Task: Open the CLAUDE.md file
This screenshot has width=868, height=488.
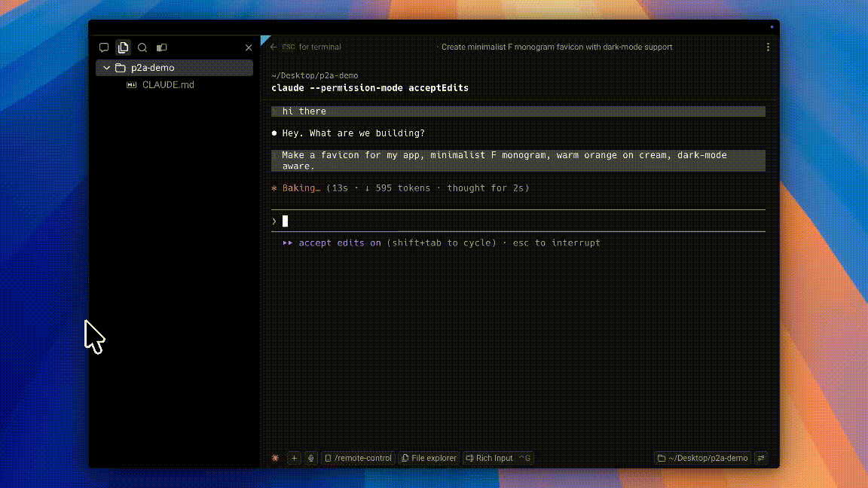Action: (168, 84)
